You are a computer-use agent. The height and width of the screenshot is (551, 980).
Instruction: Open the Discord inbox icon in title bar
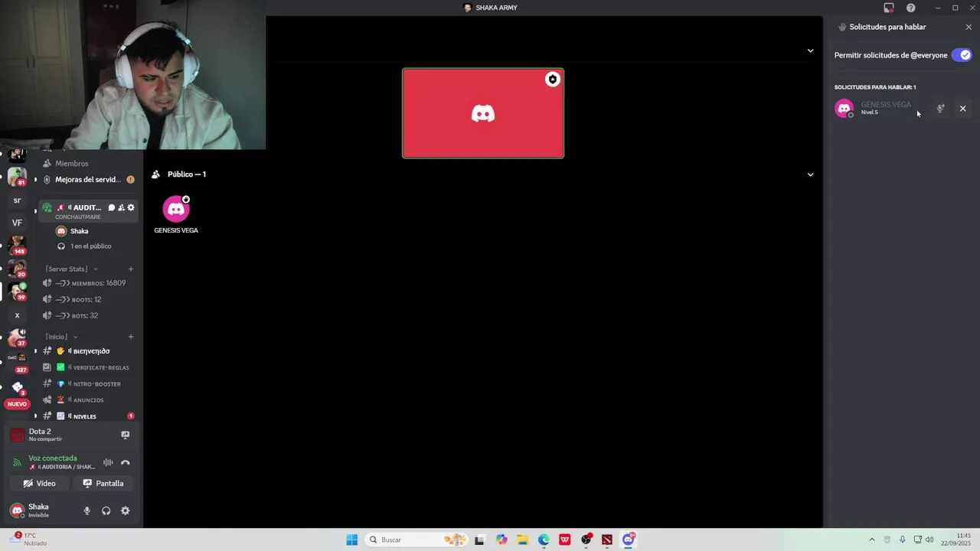888,8
